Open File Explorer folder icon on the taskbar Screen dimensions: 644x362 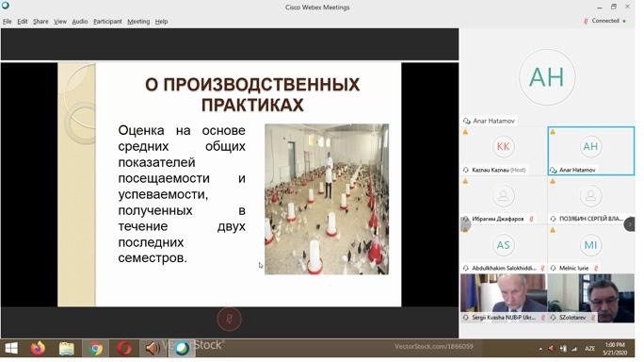[x=67, y=349]
